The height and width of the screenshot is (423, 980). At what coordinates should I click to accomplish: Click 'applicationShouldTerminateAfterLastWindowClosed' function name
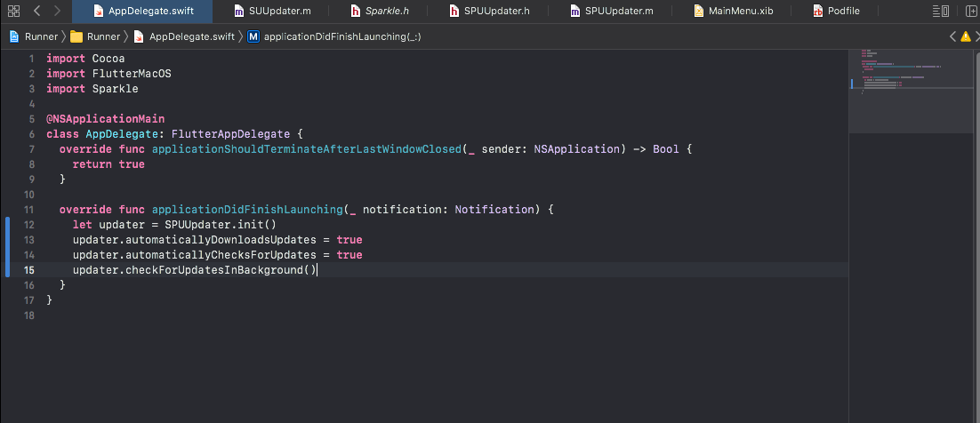(306, 149)
